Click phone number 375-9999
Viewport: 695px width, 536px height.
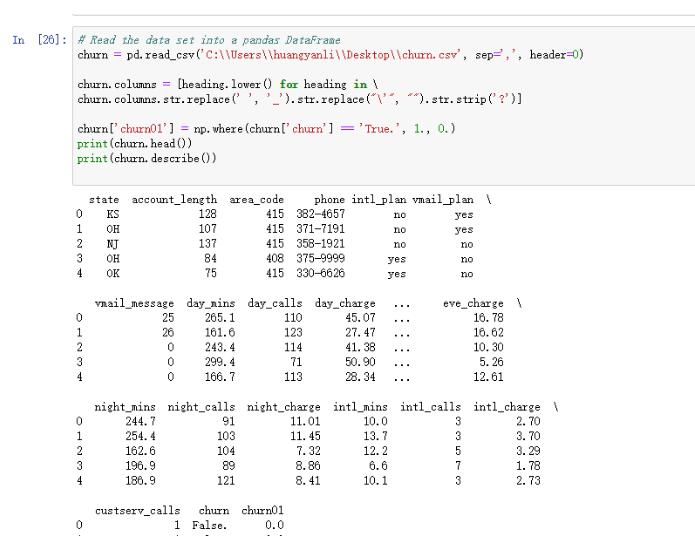tap(320, 258)
